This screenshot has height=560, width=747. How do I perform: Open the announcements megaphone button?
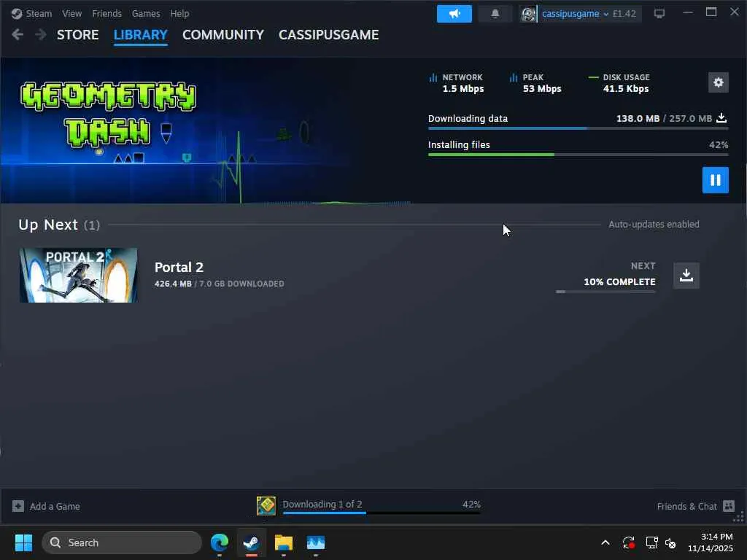[x=454, y=14]
